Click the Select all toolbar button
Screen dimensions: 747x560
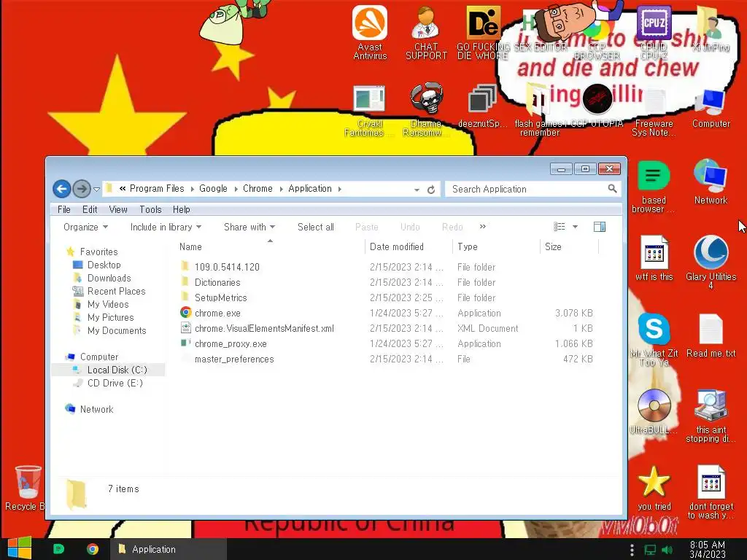pos(315,227)
